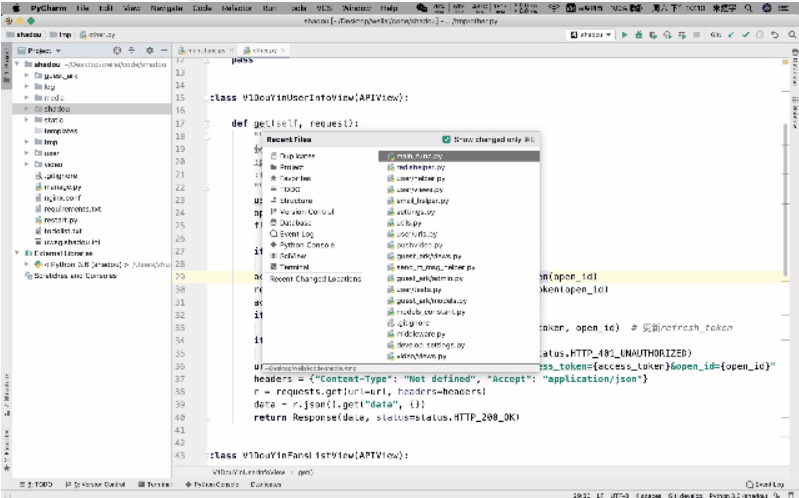This screenshot has height=498, width=799.
Task: Collapse External Libraries node
Action: point(17,253)
